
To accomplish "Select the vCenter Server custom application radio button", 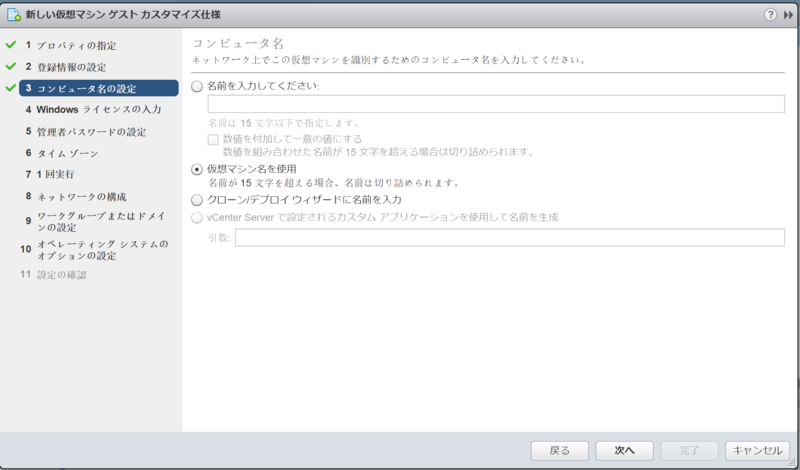I will click(197, 218).
